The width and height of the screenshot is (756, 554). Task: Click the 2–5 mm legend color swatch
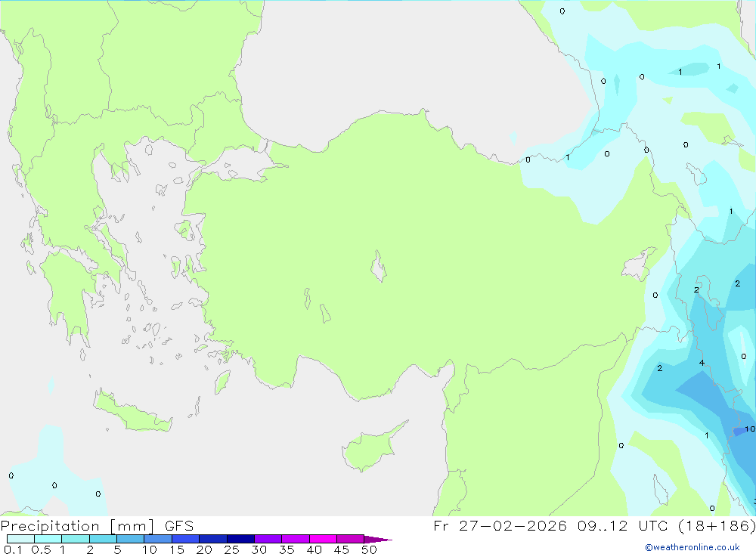pos(103,539)
